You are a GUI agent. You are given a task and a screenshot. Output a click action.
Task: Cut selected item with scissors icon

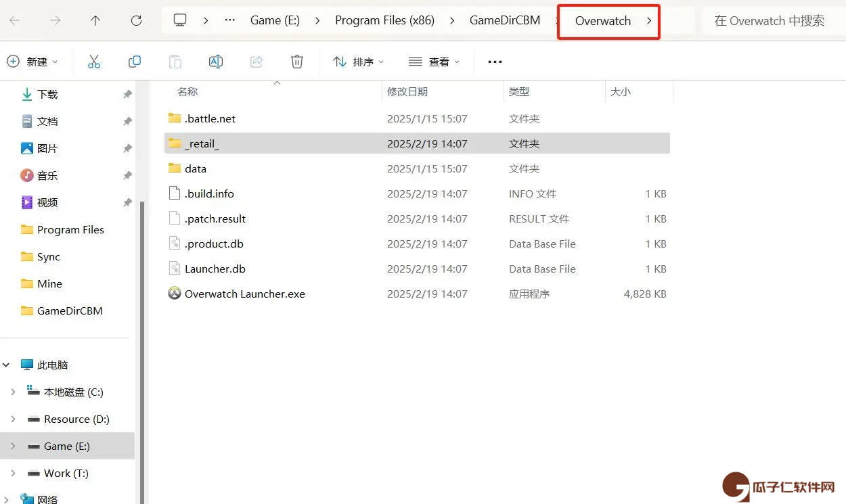94,62
